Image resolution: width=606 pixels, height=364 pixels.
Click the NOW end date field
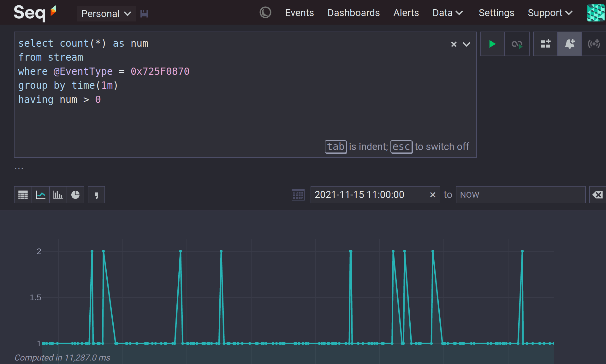521,195
